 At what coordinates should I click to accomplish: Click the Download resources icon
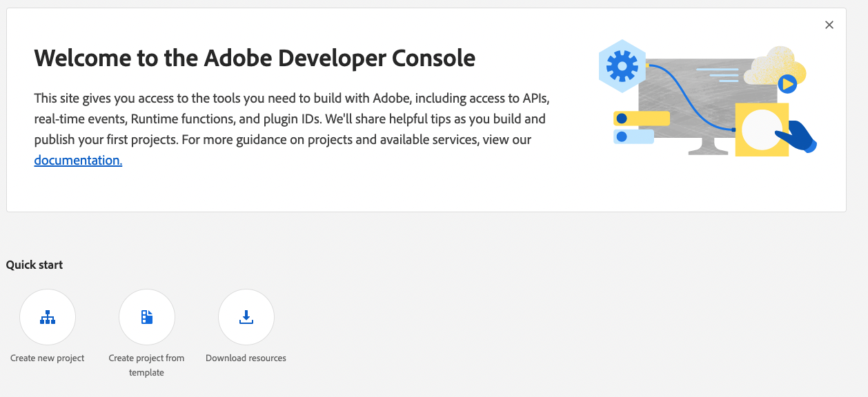coord(246,317)
